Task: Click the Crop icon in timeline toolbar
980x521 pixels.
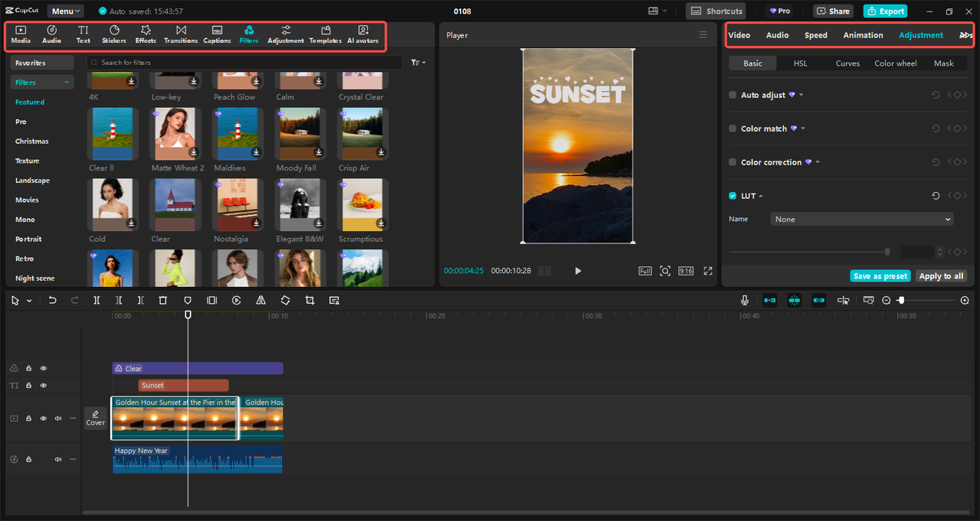Action: pos(309,301)
